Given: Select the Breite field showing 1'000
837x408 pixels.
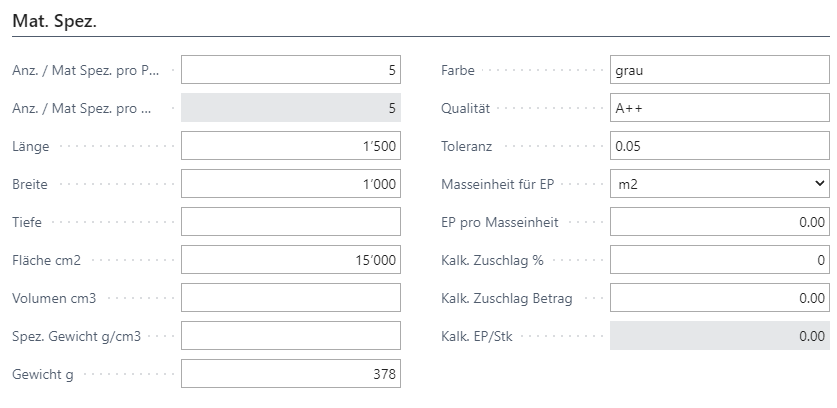Looking at the screenshot, I should [x=291, y=184].
